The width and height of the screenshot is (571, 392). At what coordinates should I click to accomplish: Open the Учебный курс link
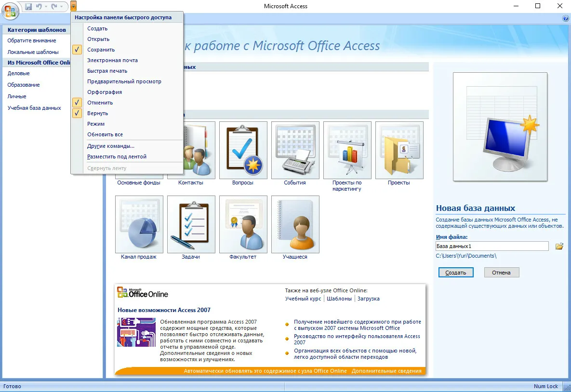(303, 299)
